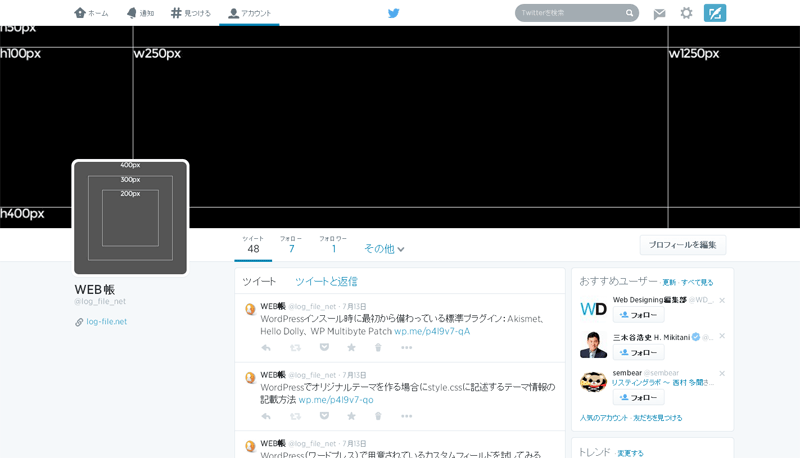Image resolution: width=800 pixels, height=458 pixels.
Task: Open 7月13日 timestamp of style.css tweet
Action: coord(354,375)
